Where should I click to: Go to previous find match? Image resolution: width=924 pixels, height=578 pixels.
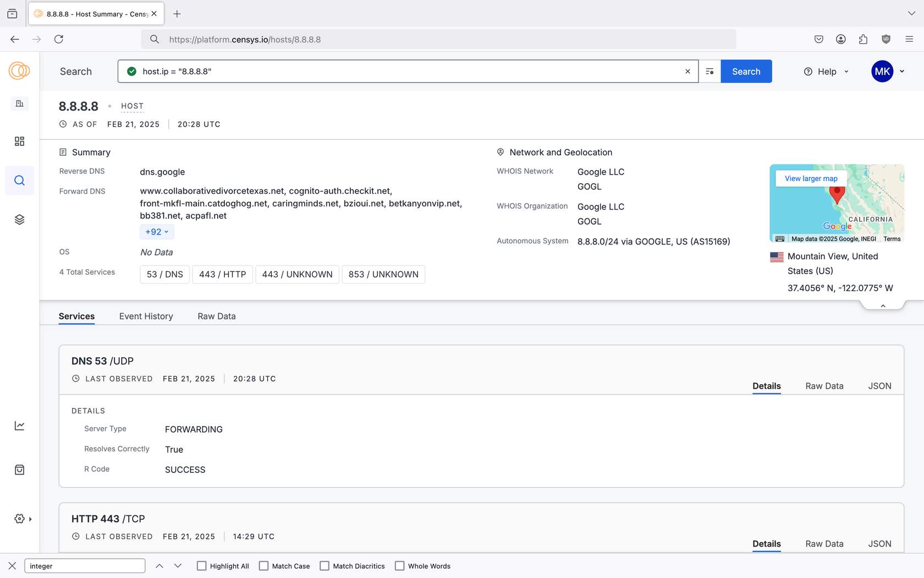pos(159,566)
